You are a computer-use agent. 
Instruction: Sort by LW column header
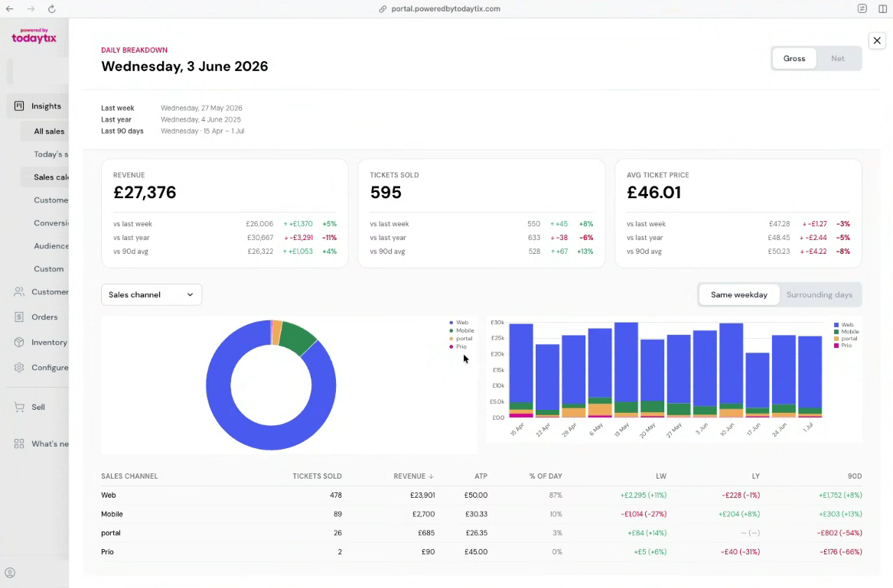click(x=660, y=476)
